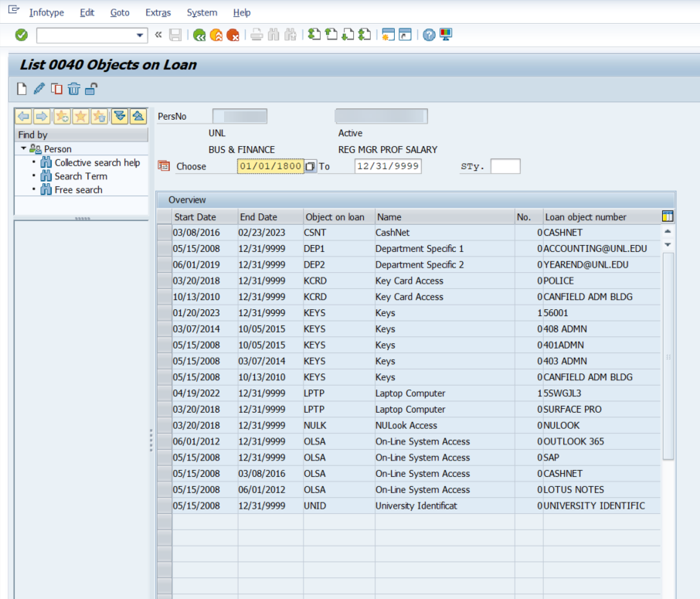Click the STy. subtype input field
The image size is (700, 599).
(x=505, y=166)
